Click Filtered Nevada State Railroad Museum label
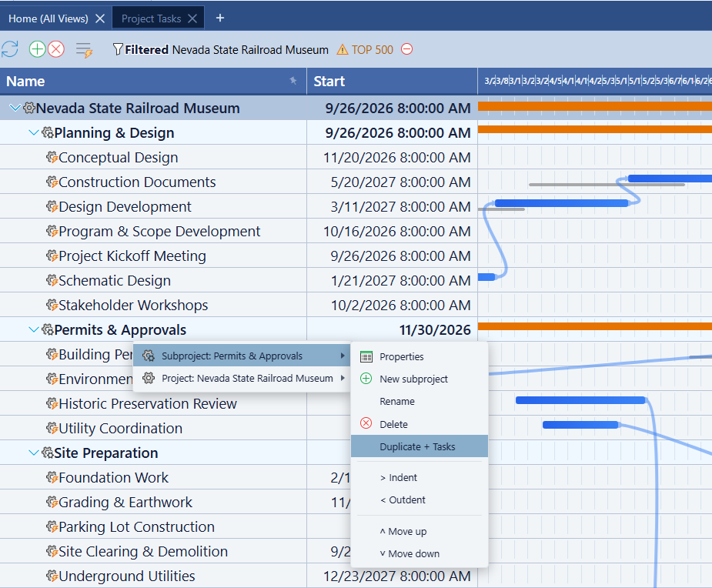The height and width of the screenshot is (588, 712). point(226,49)
